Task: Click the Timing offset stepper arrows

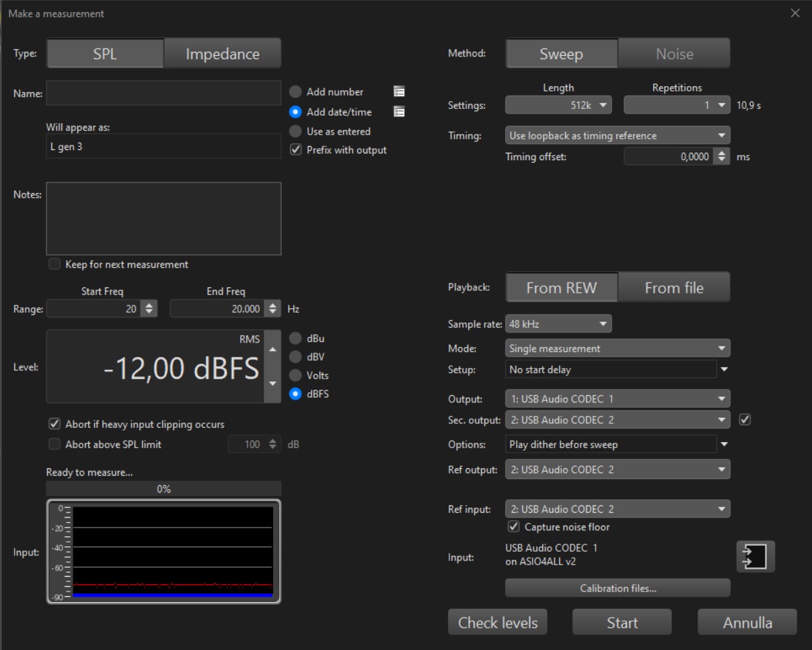Action: (x=723, y=157)
